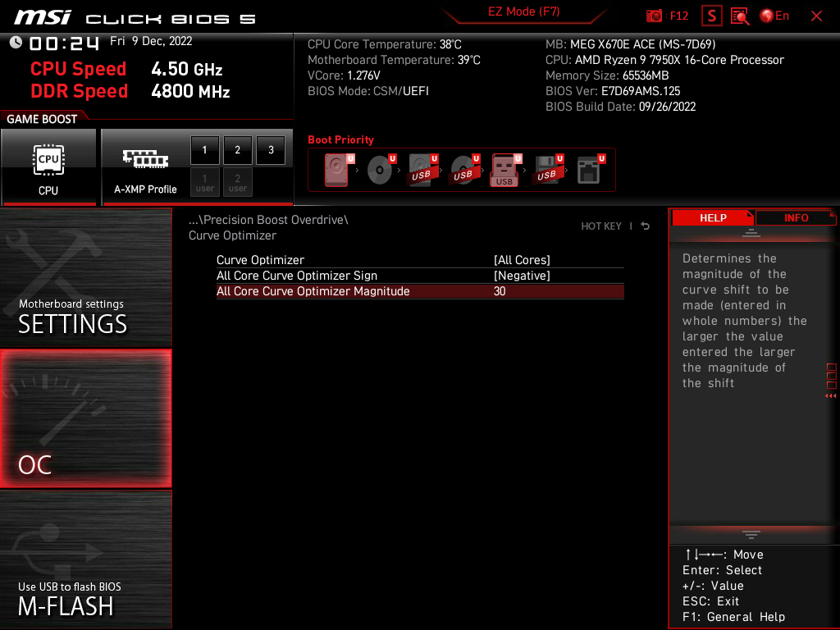Select the HELP tab
The width and height of the screenshot is (840, 630).
(x=712, y=217)
